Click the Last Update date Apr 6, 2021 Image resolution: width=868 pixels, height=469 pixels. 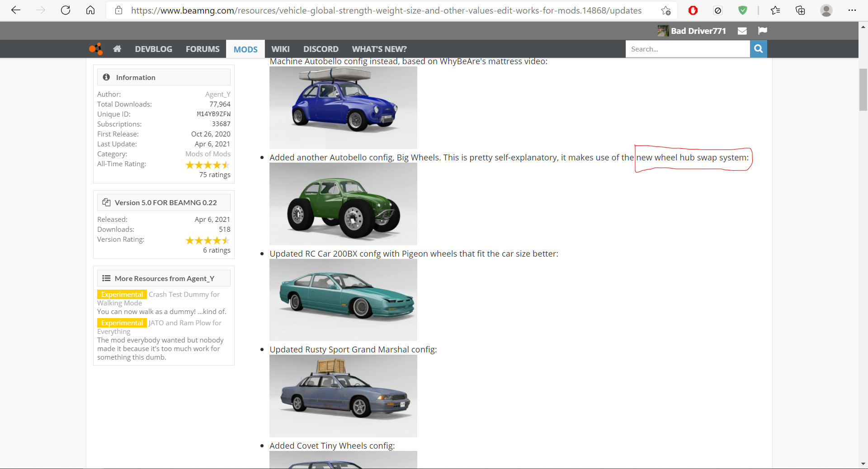212,144
